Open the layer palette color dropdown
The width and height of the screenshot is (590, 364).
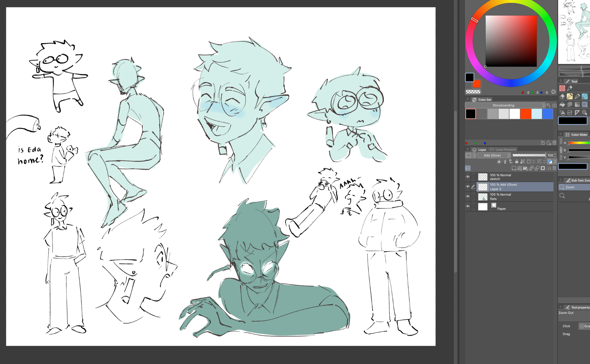click(471, 155)
